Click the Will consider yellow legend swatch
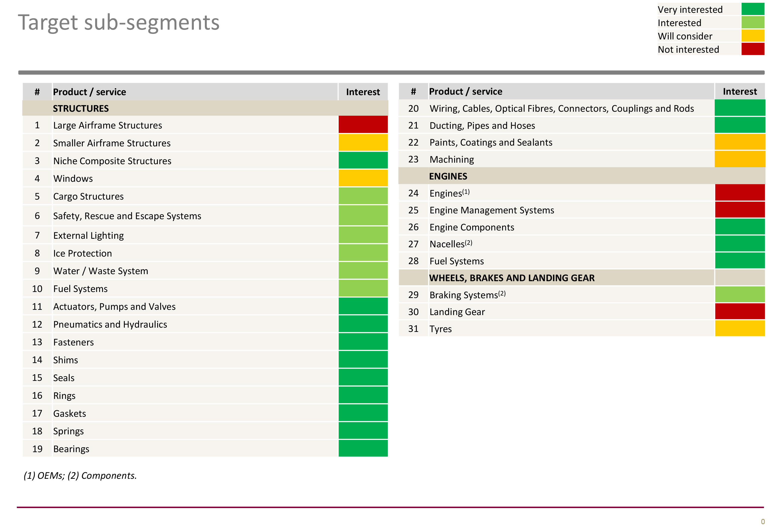This screenshot has width=779, height=532. (x=753, y=36)
